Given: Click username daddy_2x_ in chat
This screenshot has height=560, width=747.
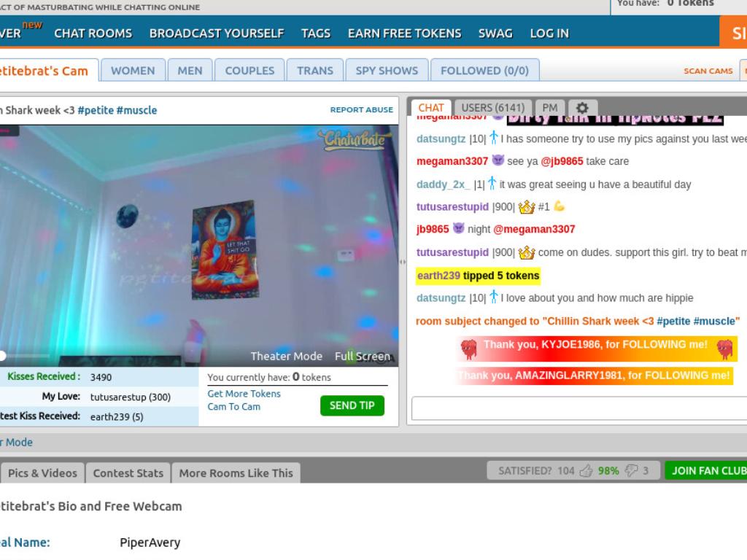Looking at the screenshot, I should click(443, 184).
